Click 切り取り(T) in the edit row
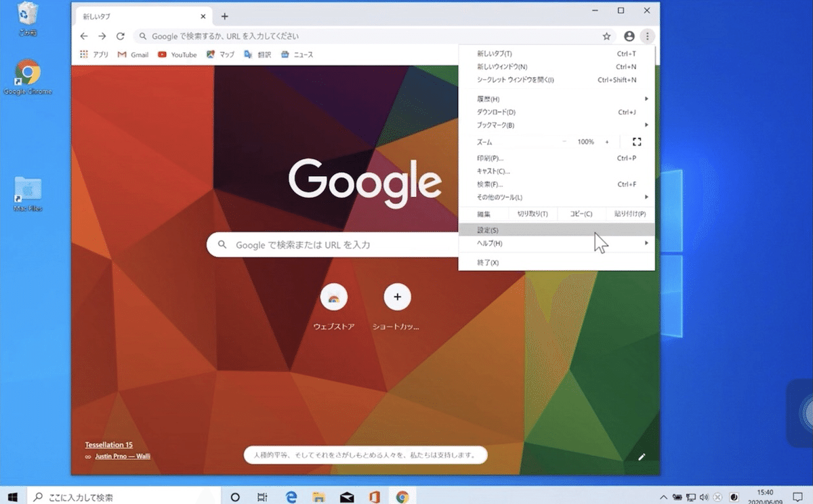Image resolution: width=813 pixels, height=504 pixels. [533, 214]
